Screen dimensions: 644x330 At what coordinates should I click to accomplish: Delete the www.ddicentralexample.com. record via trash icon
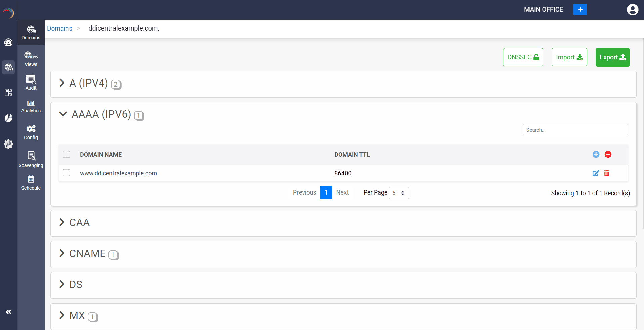606,173
